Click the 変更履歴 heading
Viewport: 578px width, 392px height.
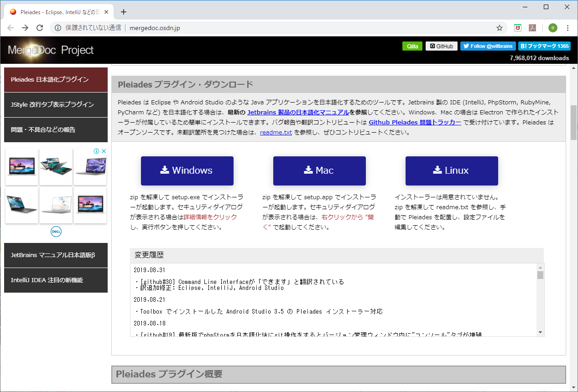149,255
